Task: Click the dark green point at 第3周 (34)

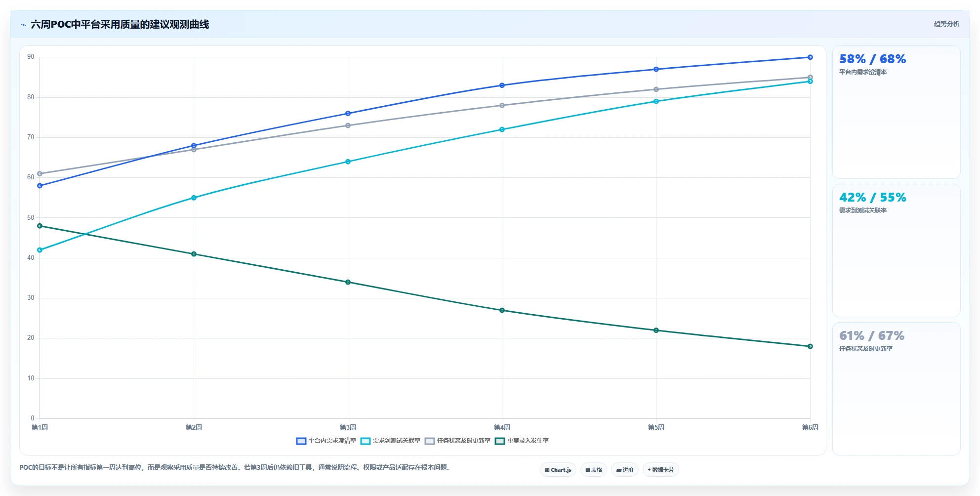Action: 348,282
